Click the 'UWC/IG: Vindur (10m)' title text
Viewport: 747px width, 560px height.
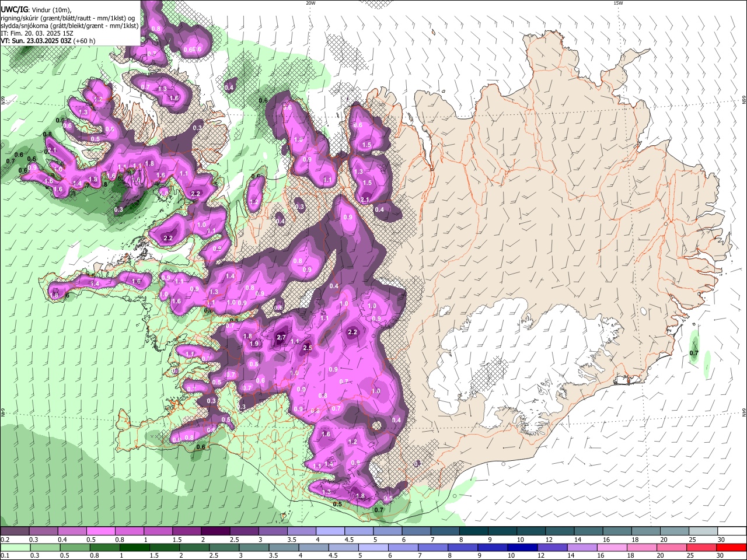tap(36, 10)
